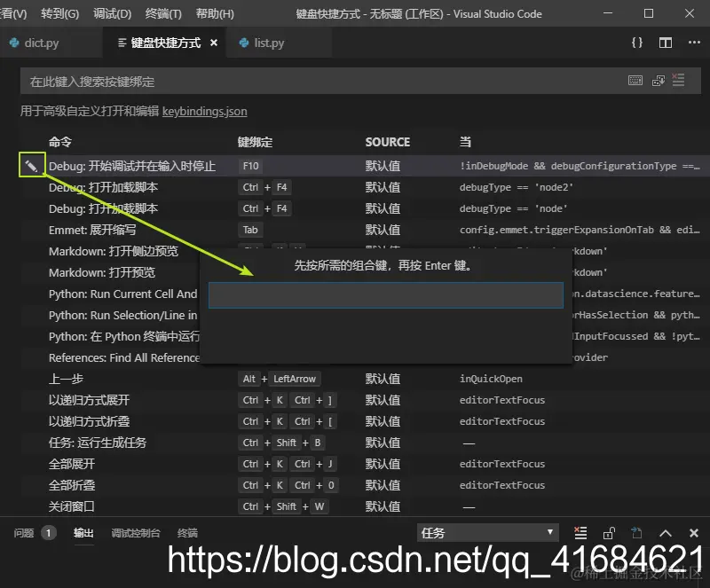Close the 键盘快捷方式 tab
The width and height of the screenshot is (710, 588).
pyautogui.click(x=214, y=43)
